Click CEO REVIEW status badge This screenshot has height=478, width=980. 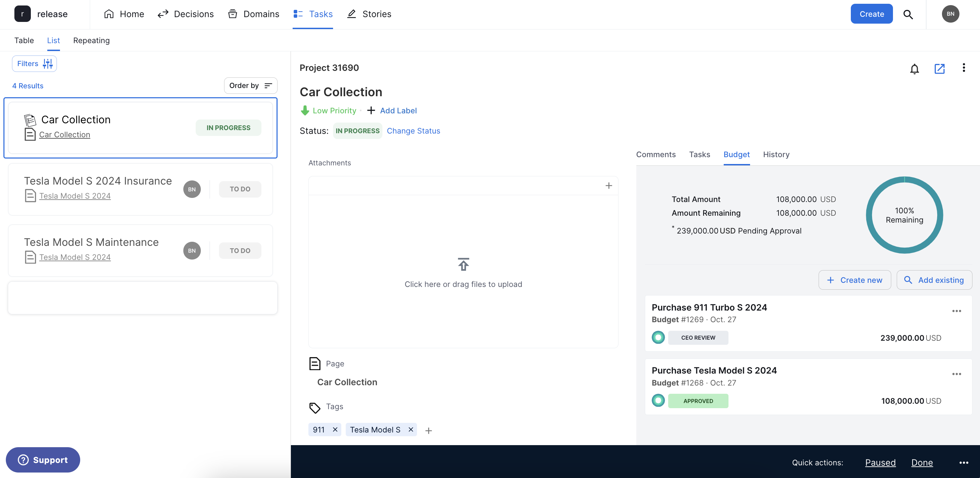698,338
